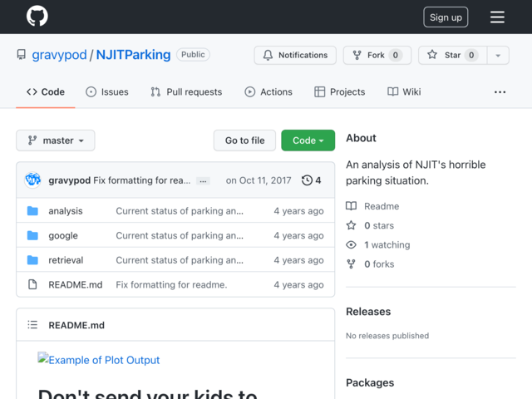This screenshot has height=399, width=532.
Task: Switch to the Pull requests tab
Action: (186, 91)
